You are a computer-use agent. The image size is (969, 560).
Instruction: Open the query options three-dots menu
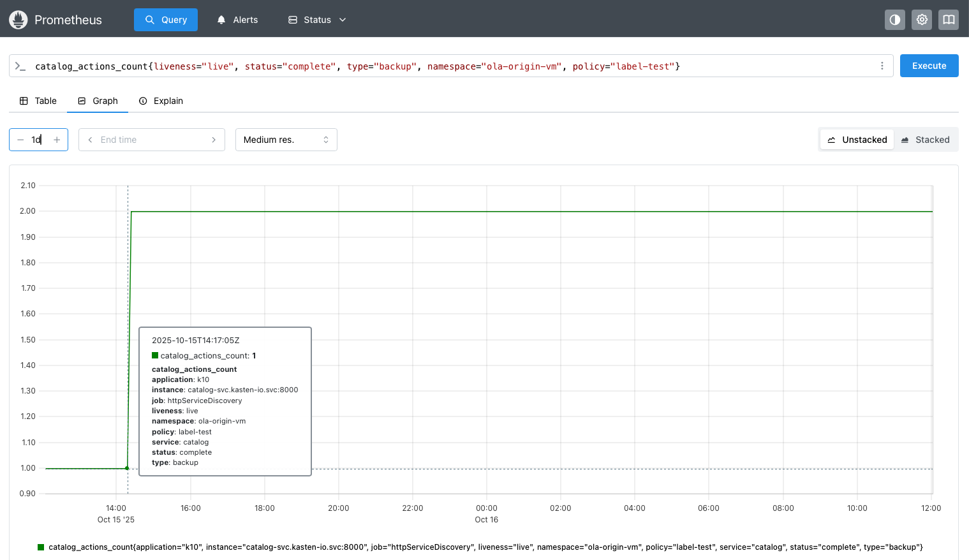click(x=882, y=66)
